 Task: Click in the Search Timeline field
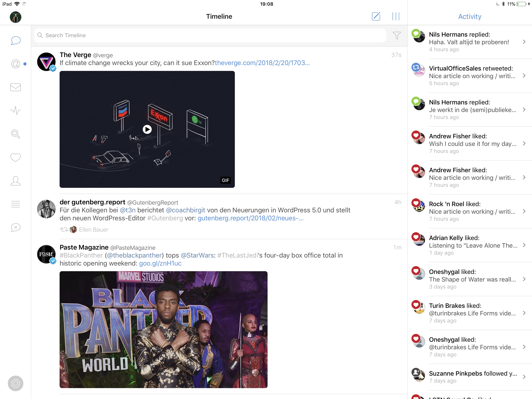pyautogui.click(x=210, y=35)
